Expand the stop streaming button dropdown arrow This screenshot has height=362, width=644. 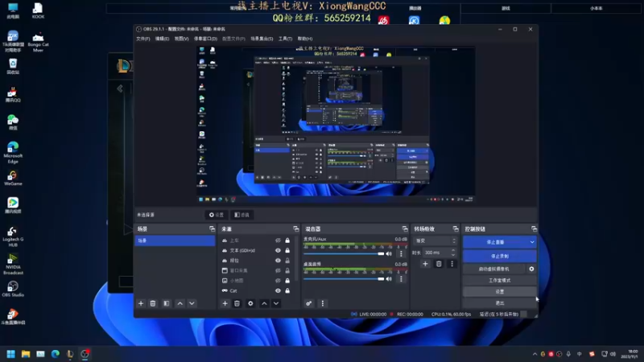click(x=532, y=242)
